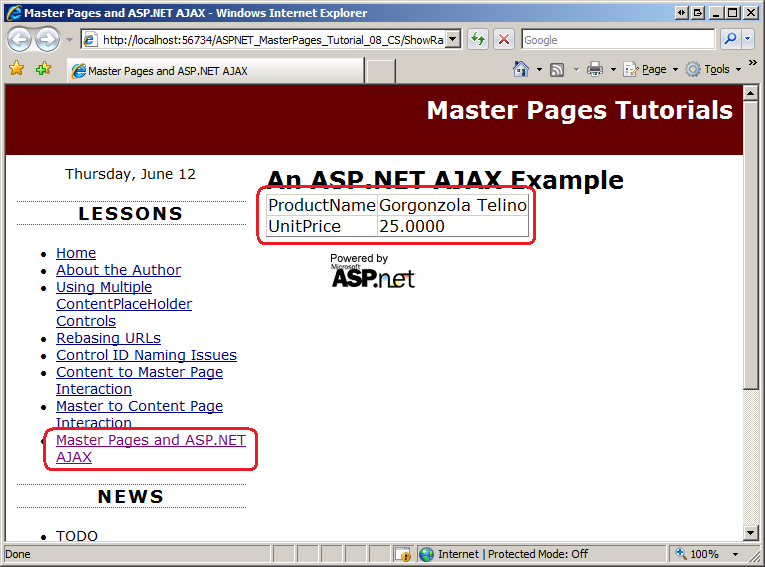Click the vertical scrollbar thumb
This screenshot has height=567, width=765.
(x=750, y=245)
